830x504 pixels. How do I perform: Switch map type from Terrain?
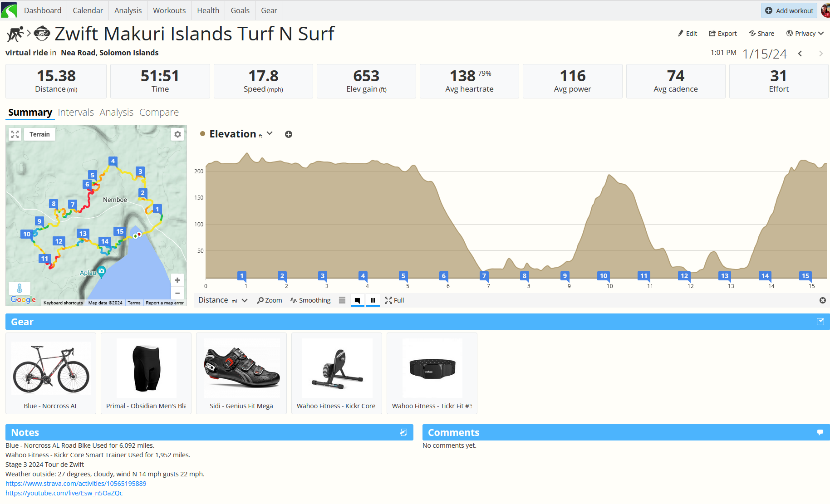pyautogui.click(x=40, y=134)
